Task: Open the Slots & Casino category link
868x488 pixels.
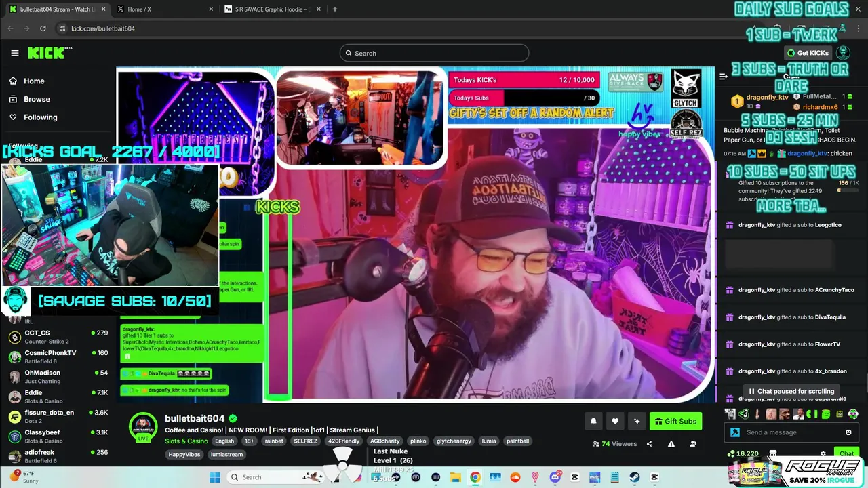Action: point(186,441)
